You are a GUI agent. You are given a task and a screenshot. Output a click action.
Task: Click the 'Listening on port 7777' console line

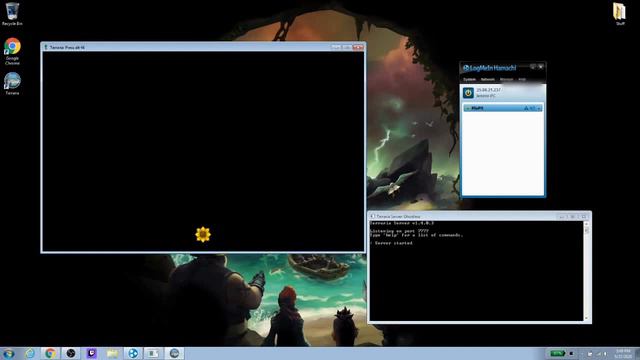tap(399, 231)
